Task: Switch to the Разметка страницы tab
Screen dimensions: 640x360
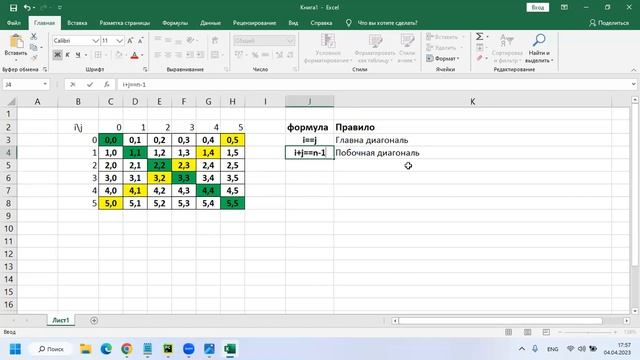Action: tap(124, 23)
